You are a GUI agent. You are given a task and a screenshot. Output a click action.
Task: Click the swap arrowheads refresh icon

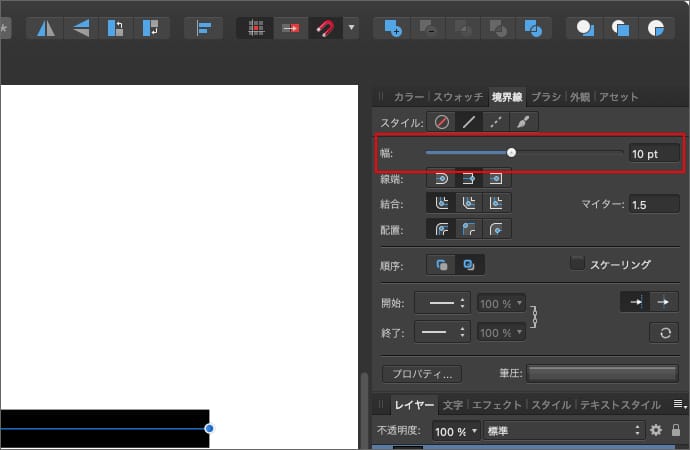(x=663, y=333)
